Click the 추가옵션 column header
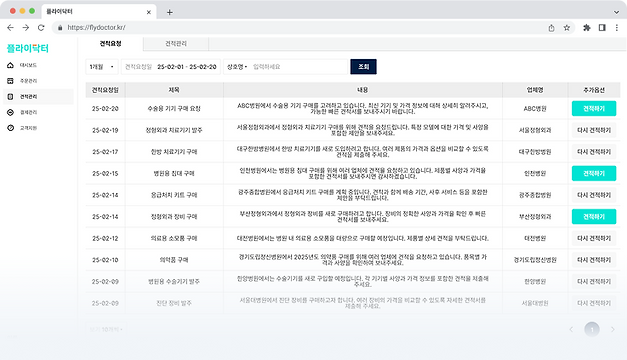 594,90
